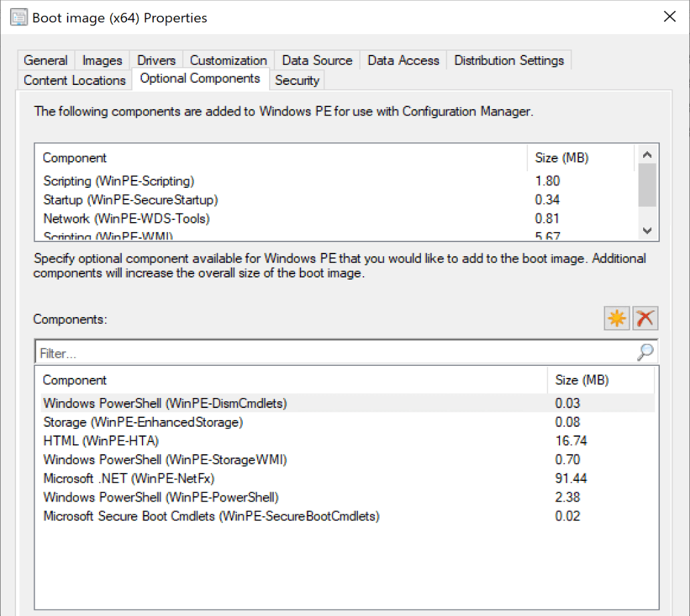Add a new optional component

coord(616,318)
